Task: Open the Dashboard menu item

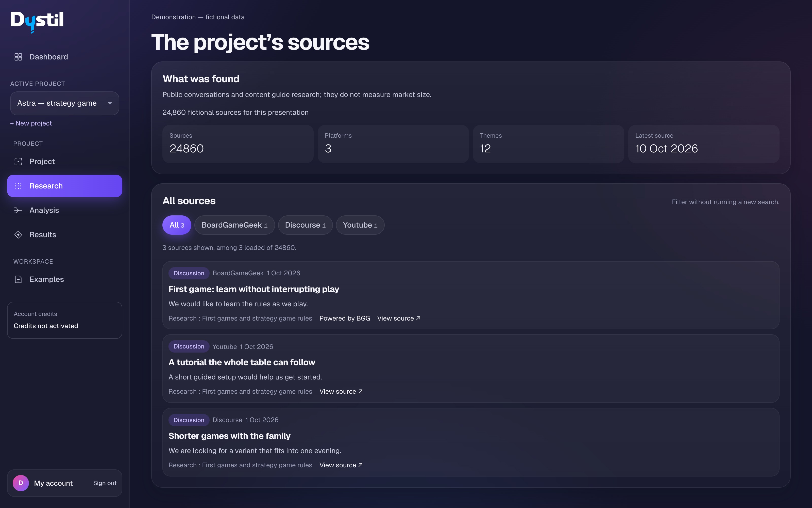Action: coord(64,57)
